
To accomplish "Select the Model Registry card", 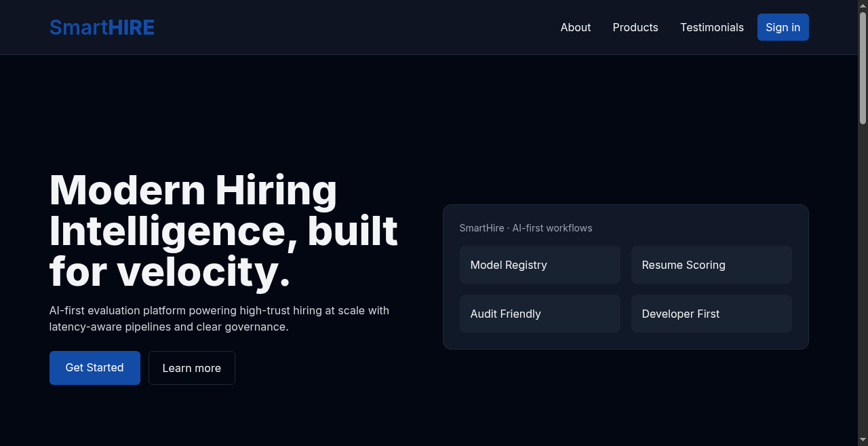I will (x=540, y=265).
